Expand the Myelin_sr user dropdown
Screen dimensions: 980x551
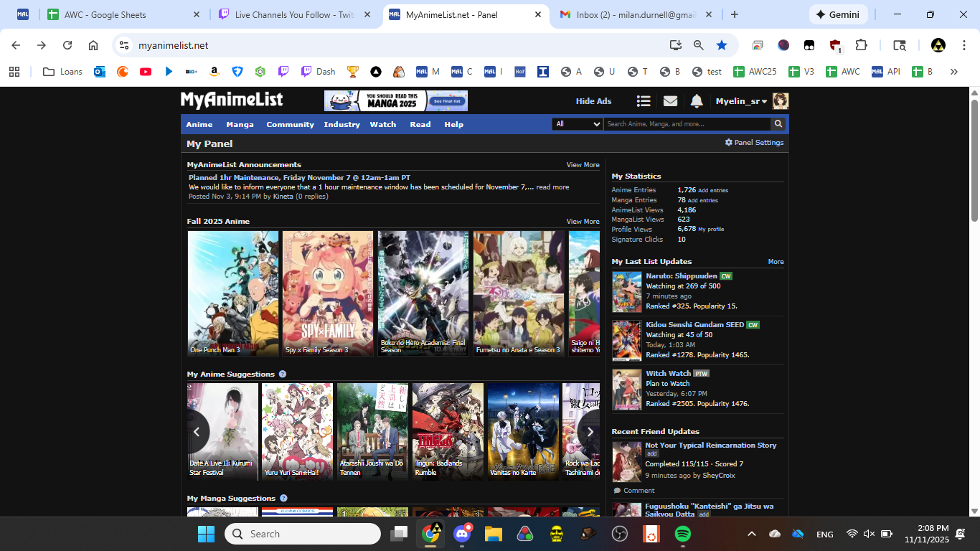pyautogui.click(x=742, y=101)
